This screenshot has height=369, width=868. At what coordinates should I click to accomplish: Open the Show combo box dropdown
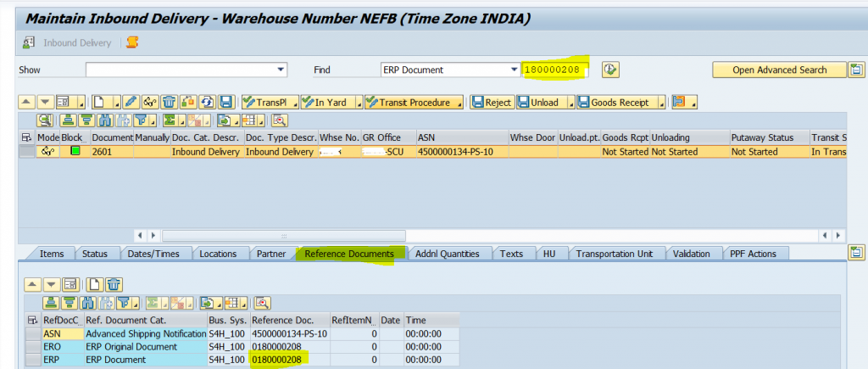point(281,70)
